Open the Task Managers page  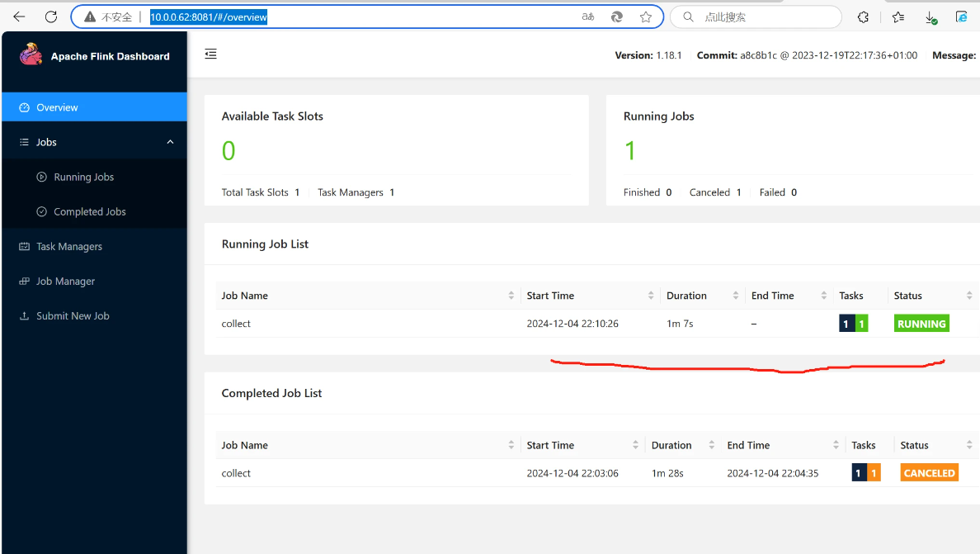tap(69, 247)
